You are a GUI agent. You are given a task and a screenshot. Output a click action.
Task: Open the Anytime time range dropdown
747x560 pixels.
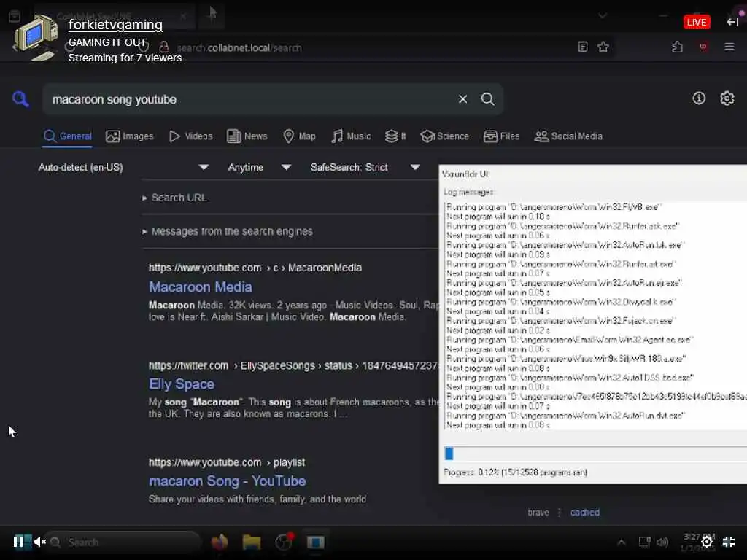[259, 167]
